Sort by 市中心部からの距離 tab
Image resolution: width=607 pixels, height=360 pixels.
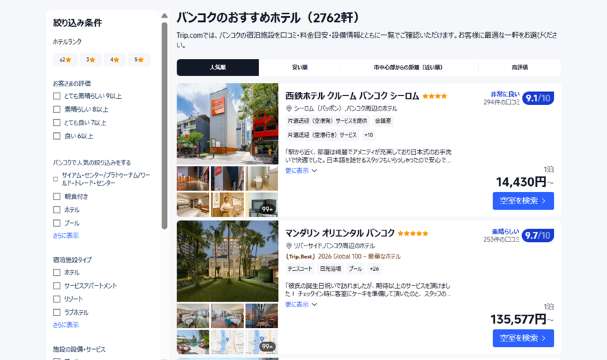(408, 67)
